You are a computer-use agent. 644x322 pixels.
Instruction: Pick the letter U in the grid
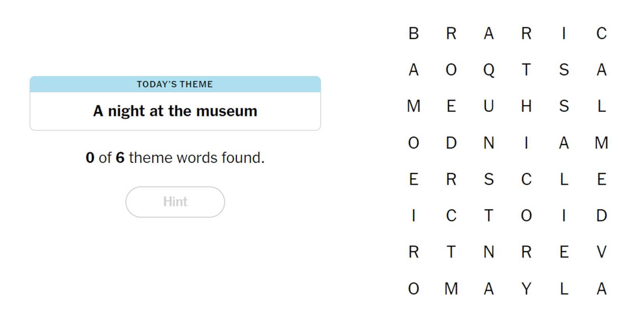489,106
